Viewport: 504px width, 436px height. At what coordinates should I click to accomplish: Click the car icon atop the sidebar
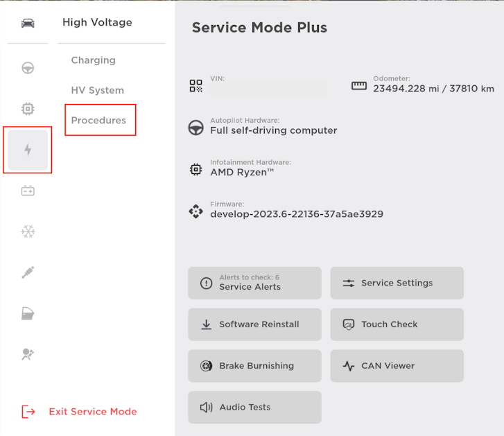tap(28, 23)
